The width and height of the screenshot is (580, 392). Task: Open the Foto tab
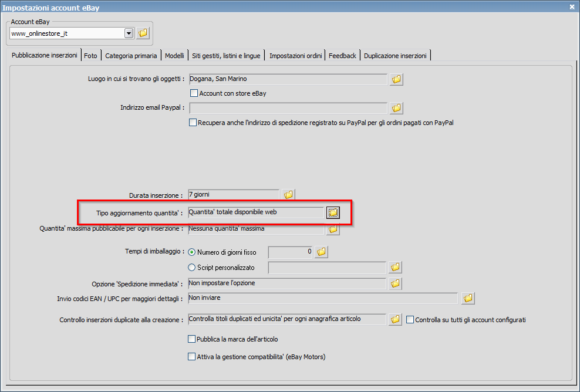pos(90,56)
